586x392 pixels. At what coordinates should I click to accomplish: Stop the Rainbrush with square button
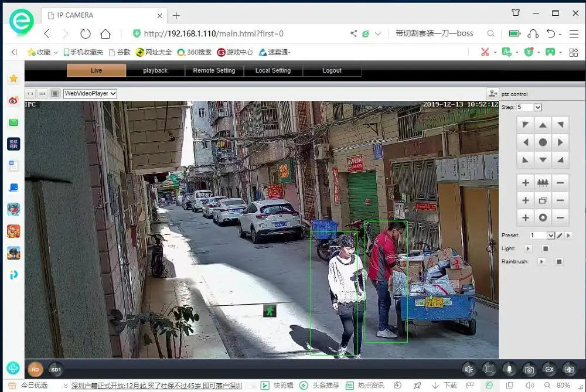click(559, 261)
